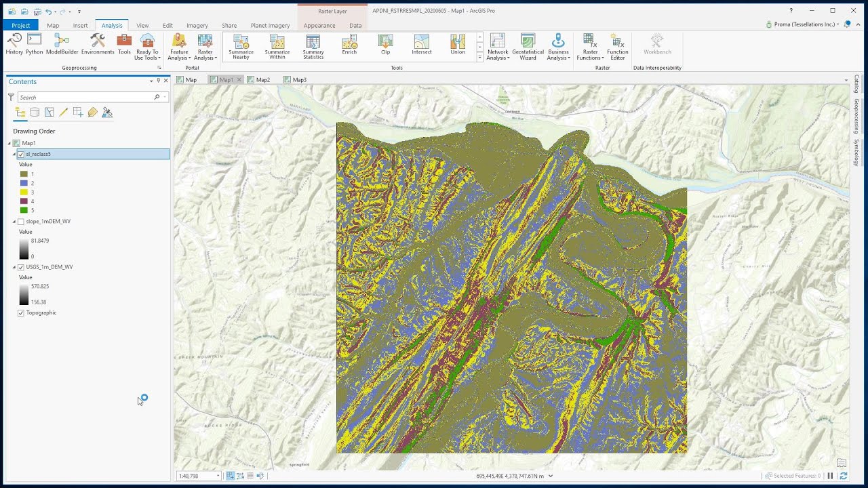The width and height of the screenshot is (868, 488).
Task: Open coordinate display units dropdown
Action: tap(550, 476)
